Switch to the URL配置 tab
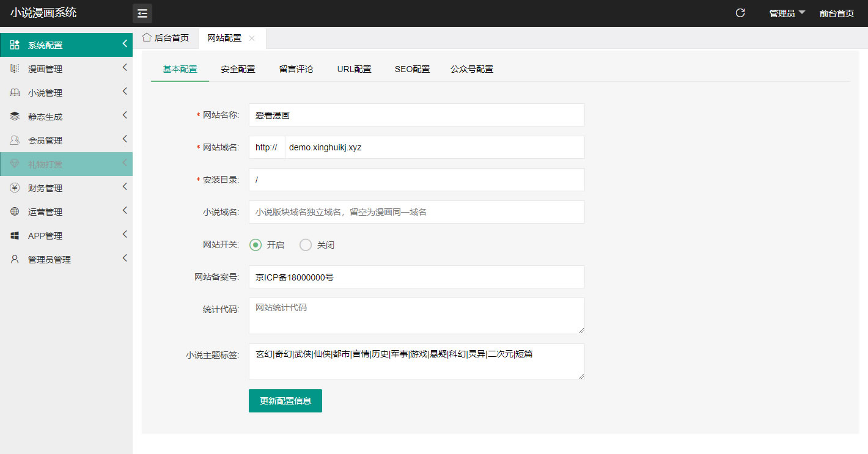 pyautogui.click(x=354, y=69)
